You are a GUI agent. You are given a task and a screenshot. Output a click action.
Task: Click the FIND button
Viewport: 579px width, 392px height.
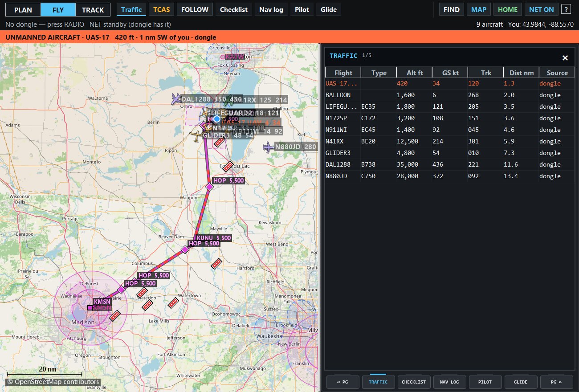pos(452,9)
